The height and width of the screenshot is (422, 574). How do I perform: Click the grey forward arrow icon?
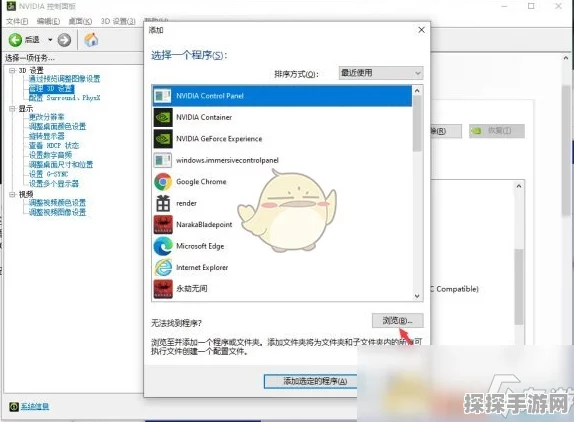tap(64, 40)
